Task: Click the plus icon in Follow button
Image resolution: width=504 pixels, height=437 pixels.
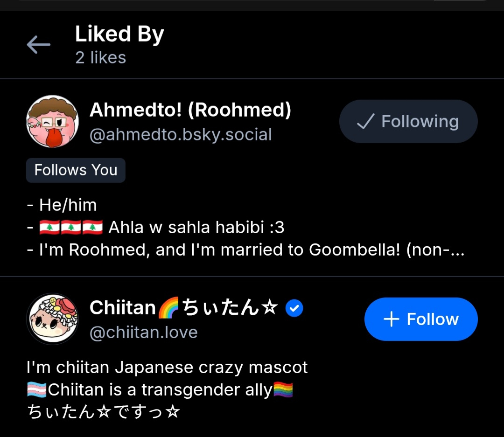Action: (391, 319)
